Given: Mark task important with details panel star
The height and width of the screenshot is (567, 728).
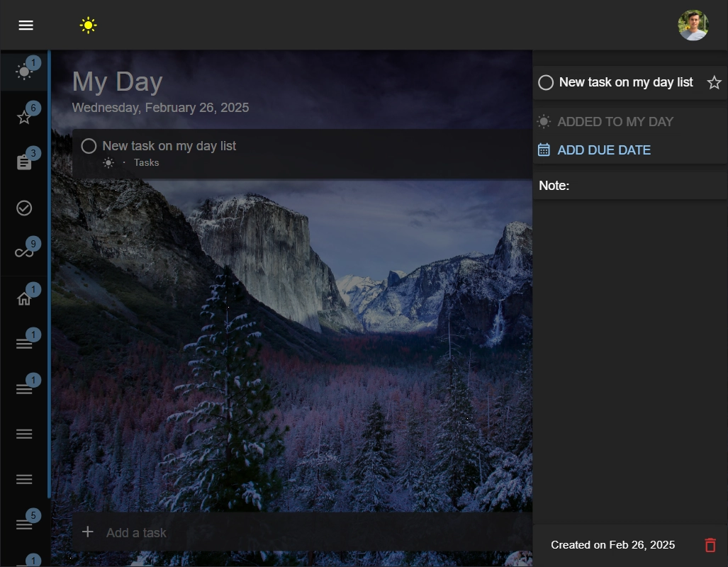Looking at the screenshot, I should tap(714, 83).
